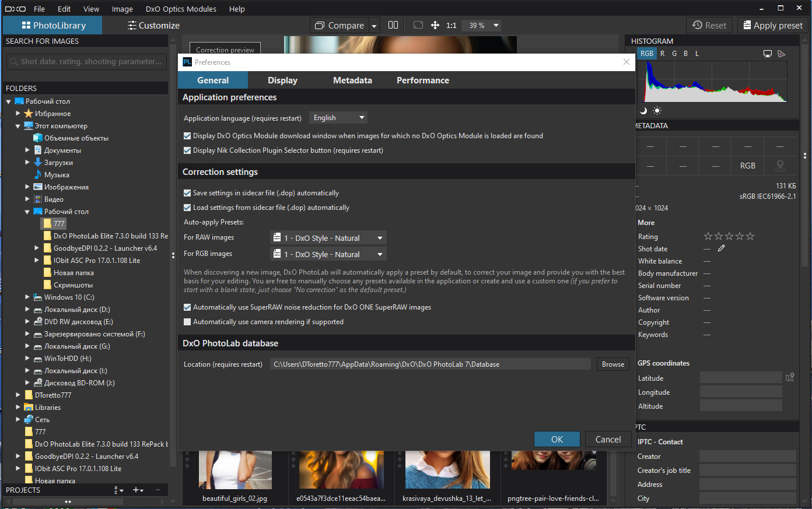Viewport: 812px width, 509px height.
Task: Click the add project plus icon
Action: [138, 490]
